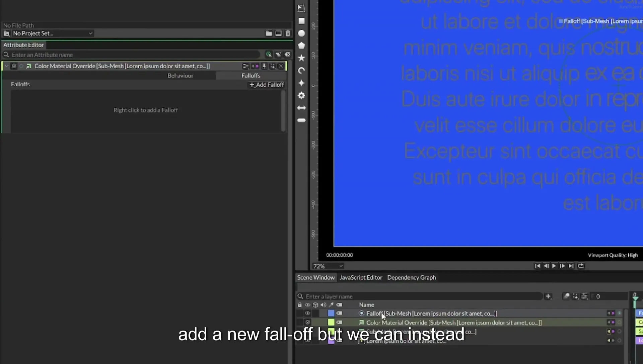Open scene window layer options sliders icon
The height and width of the screenshot is (364, 643).
pyautogui.click(x=584, y=296)
